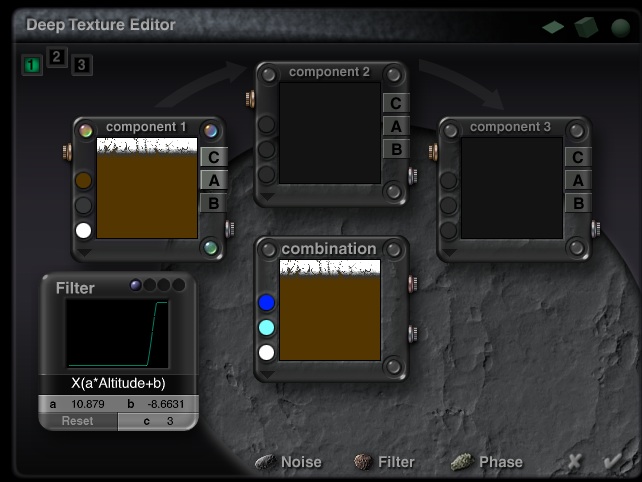Expand combination bottom-left triangle menu
Screen dimensions: 642x482
(267, 375)
